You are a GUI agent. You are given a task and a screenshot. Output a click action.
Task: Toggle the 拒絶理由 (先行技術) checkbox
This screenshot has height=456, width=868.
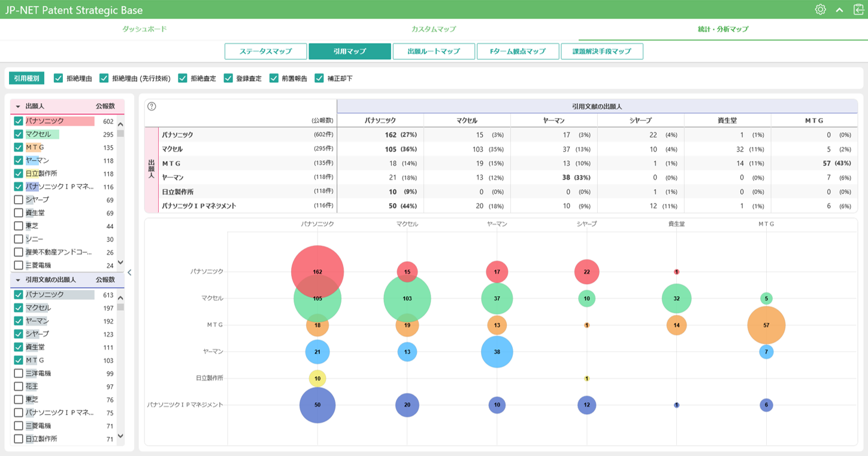click(x=104, y=78)
